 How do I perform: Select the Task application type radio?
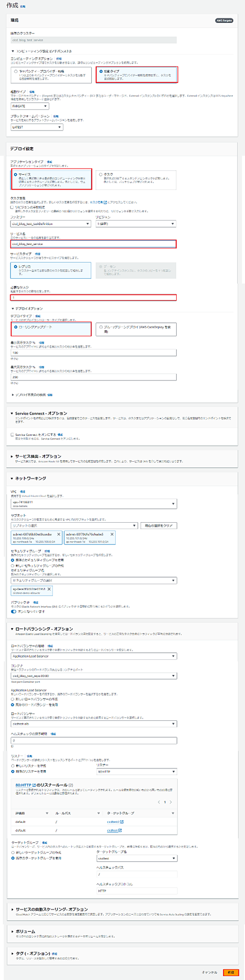click(101, 175)
